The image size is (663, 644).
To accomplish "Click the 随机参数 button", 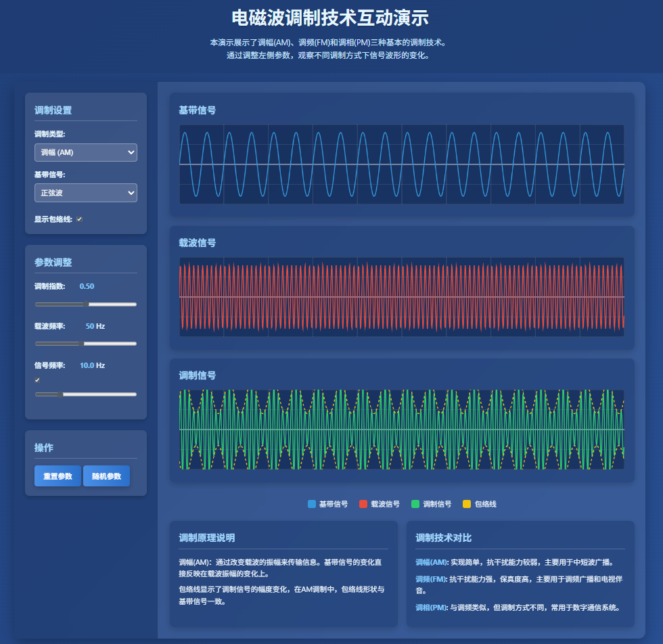I will point(106,476).
